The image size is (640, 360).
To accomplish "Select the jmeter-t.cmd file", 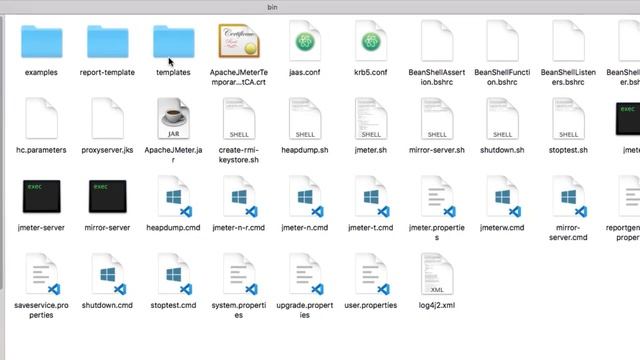I will [372, 196].
